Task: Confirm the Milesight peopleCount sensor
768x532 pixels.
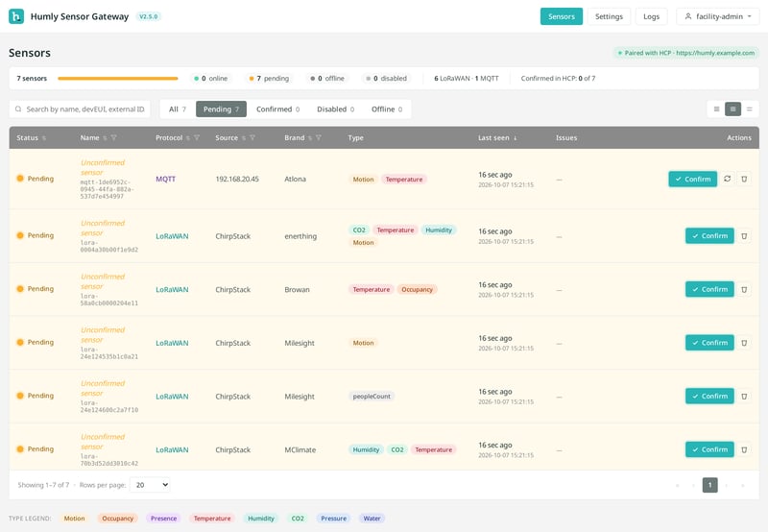Action: coord(709,396)
